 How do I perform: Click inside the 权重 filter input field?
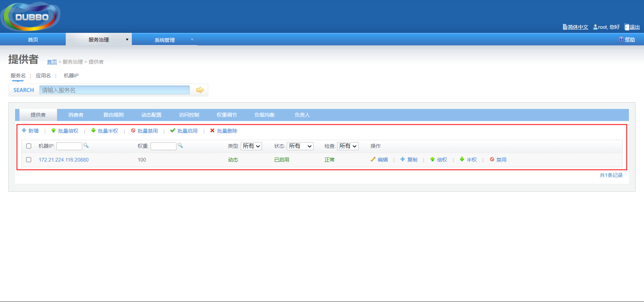pos(163,146)
